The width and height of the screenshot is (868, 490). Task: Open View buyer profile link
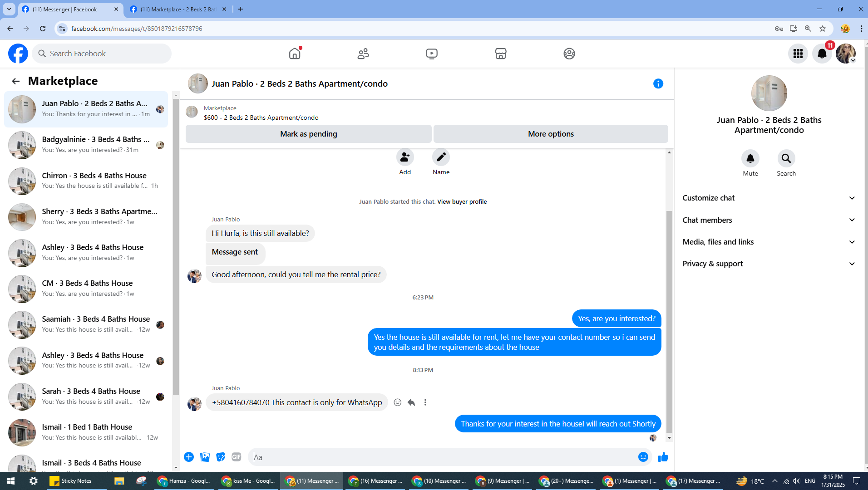[x=462, y=202]
